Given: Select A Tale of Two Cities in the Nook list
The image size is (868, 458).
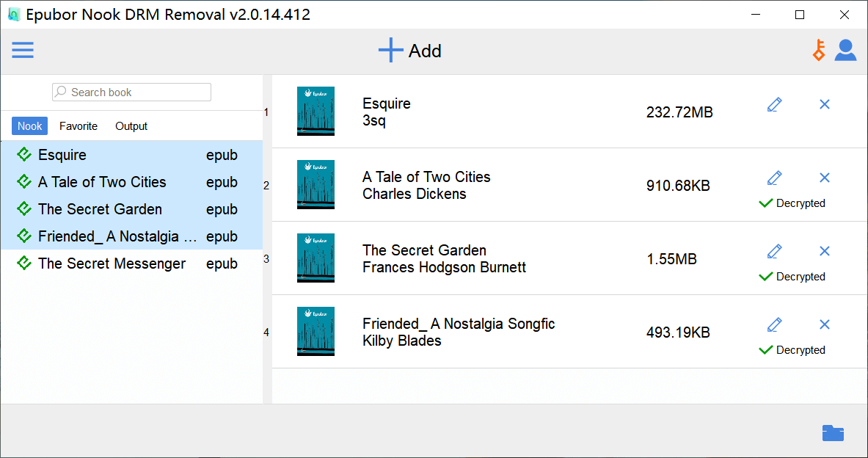Looking at the screenshot, I should (x=132, y=181).
